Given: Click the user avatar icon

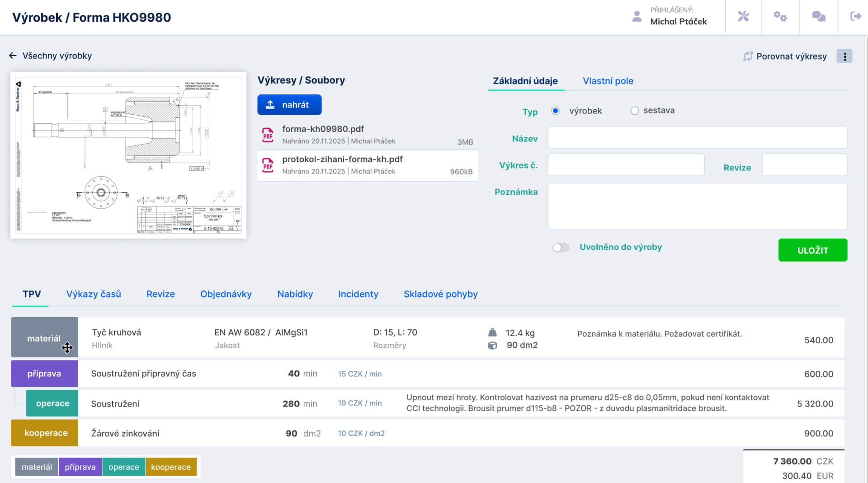Looking at the screenshot, I should tap(637, 17).
